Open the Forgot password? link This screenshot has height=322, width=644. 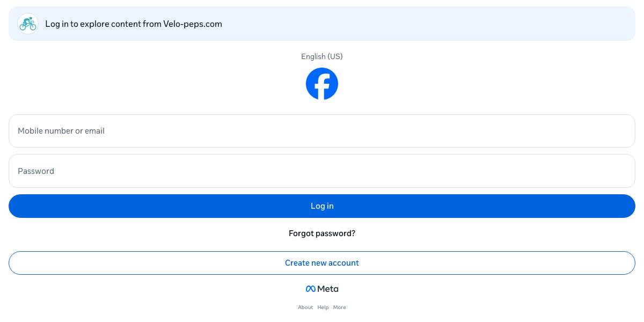tap(322, 233)
